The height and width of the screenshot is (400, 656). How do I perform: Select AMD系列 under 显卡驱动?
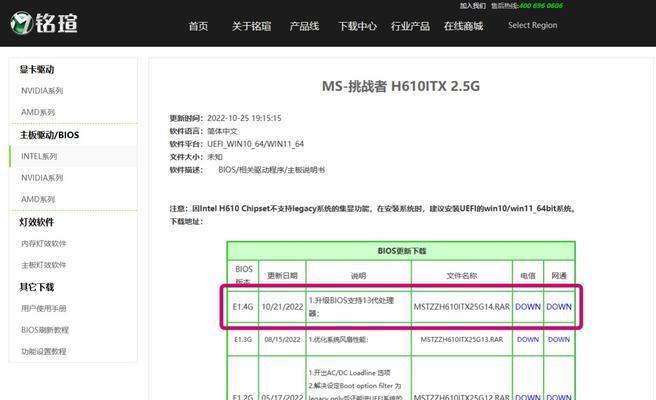[38, 112]
